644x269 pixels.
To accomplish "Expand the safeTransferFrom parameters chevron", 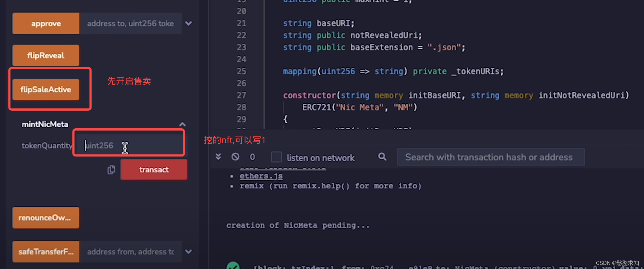I will 188,252.
